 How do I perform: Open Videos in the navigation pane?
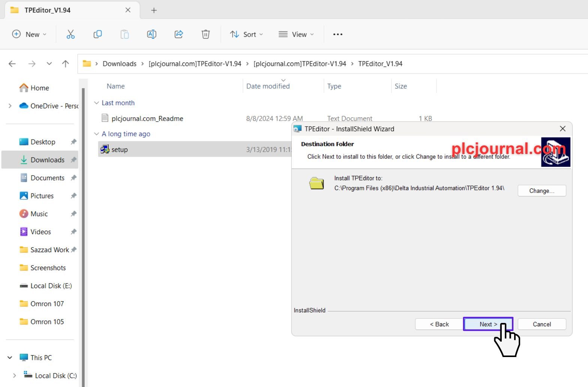[40, 232]
